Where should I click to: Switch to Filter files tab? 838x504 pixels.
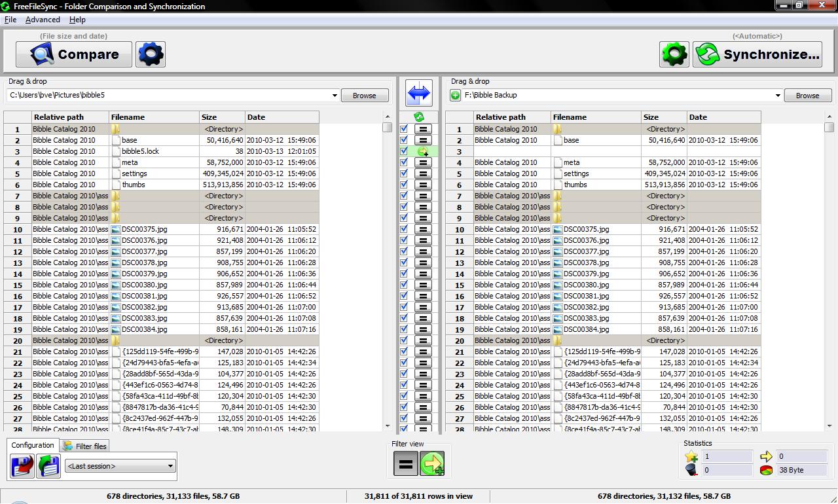84,446
